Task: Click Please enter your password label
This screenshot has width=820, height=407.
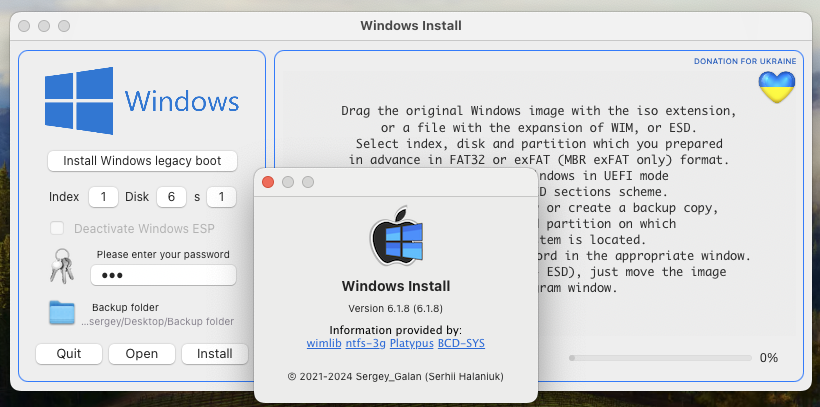Action: click(163, 255)
